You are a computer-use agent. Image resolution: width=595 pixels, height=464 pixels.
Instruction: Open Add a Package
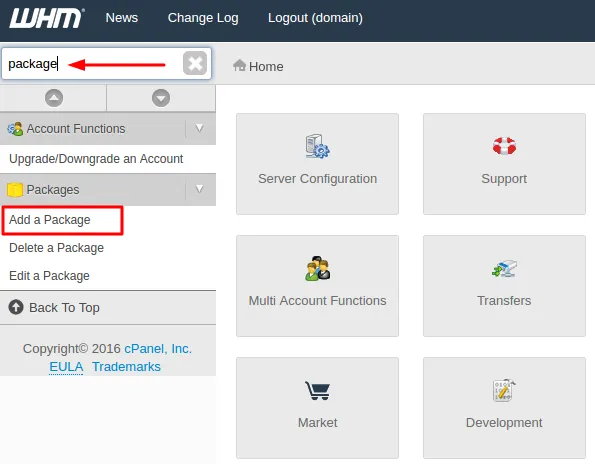pyautogui.click(x=50, y=220)
